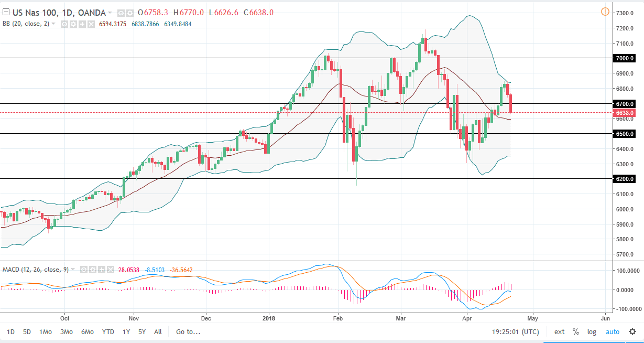
Task: Remove the BB indicator with its X icon
Action: (91, 23)
